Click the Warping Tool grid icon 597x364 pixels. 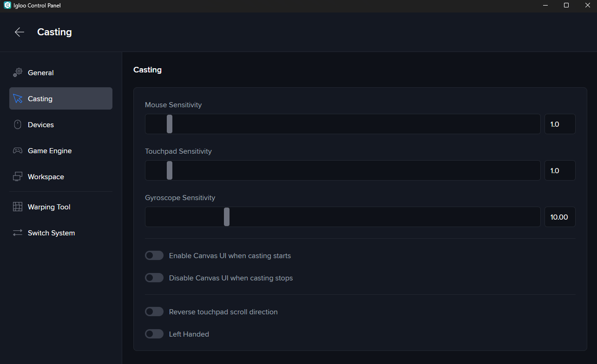(18, 207)
